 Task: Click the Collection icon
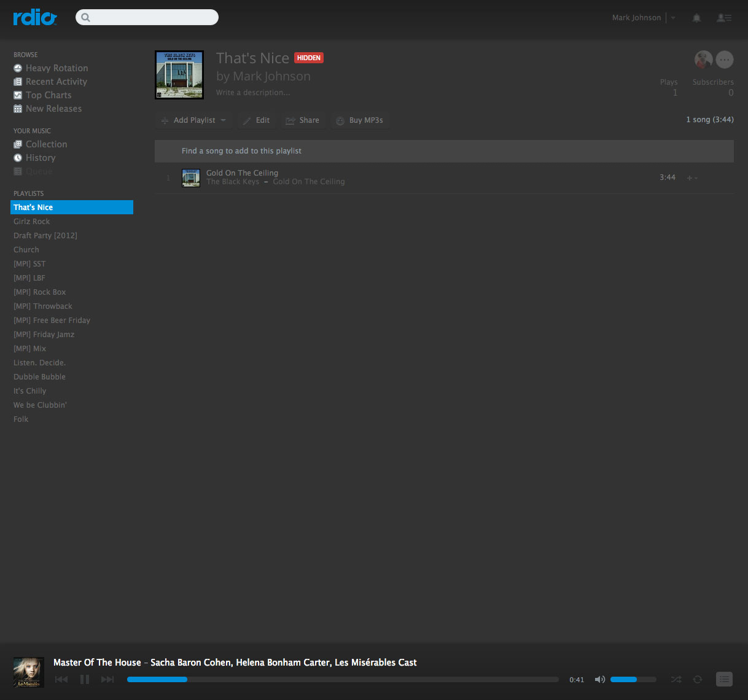coord(18,144)
